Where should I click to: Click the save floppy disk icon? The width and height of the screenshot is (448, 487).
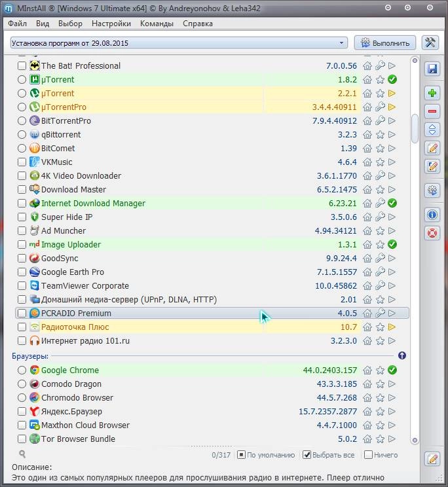[x=432, y=69]
